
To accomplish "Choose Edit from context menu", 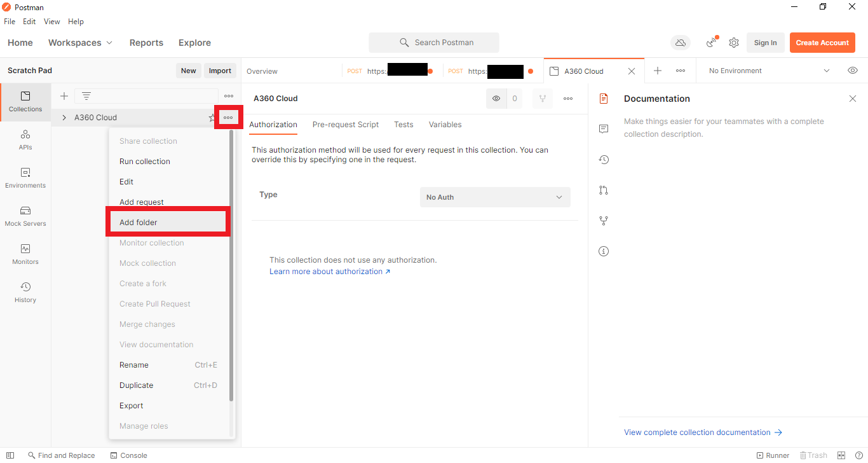I will 168,182.
